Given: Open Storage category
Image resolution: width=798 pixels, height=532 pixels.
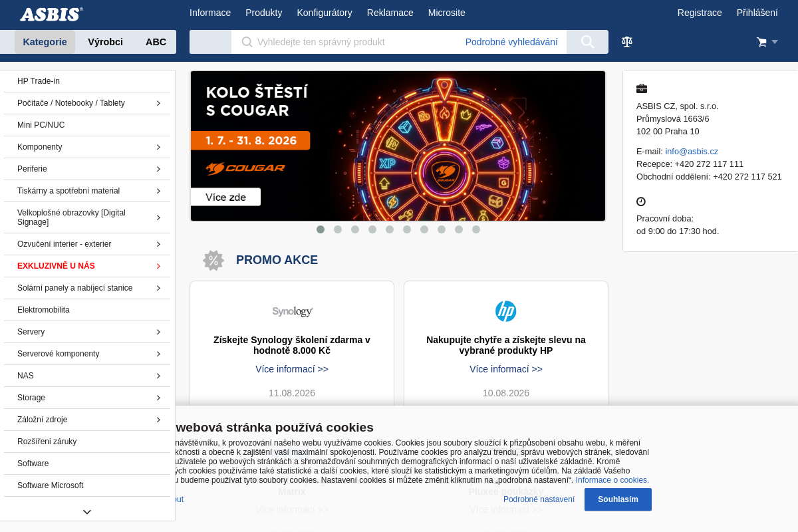Looking at the screenshot, I should [87, 398].
